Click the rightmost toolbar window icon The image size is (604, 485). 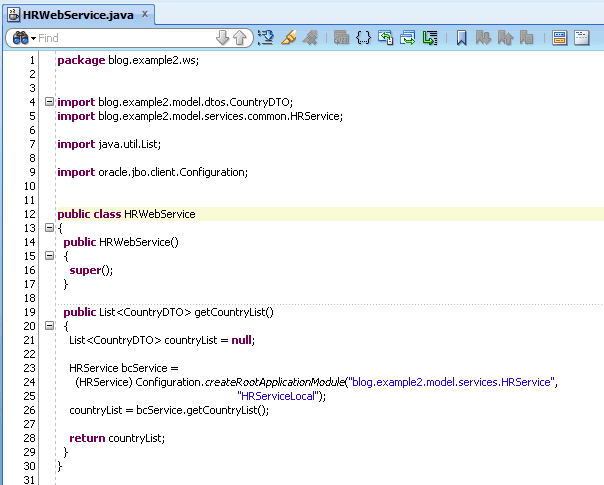[582, 38]
